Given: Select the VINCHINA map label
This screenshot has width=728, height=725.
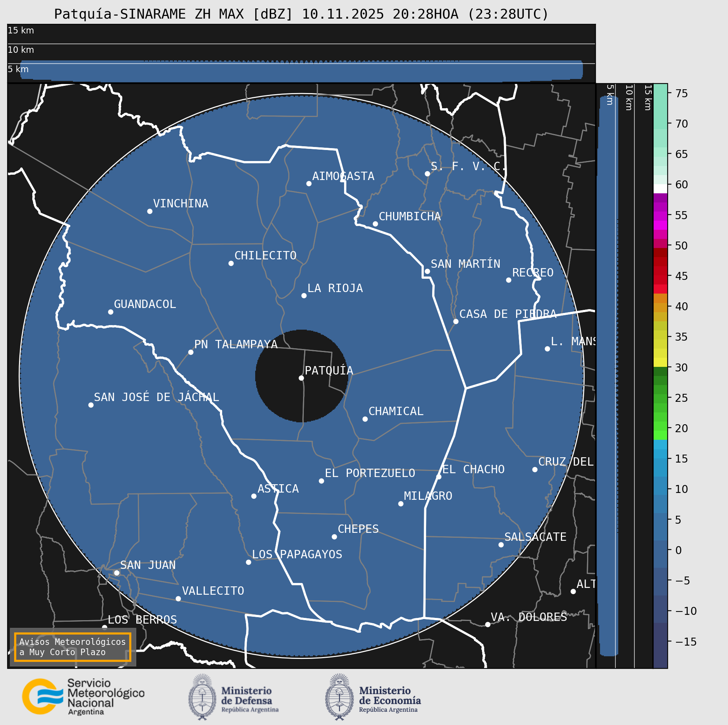Looking at the screenshot, I should click(181, 204).
